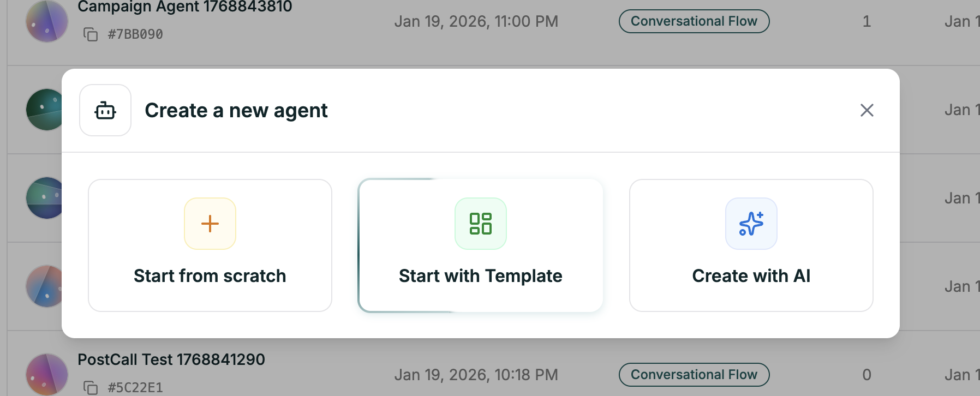Select the Start with Template card
The height and width of the screenshot is (396, 980).
(x=480, y=245)
